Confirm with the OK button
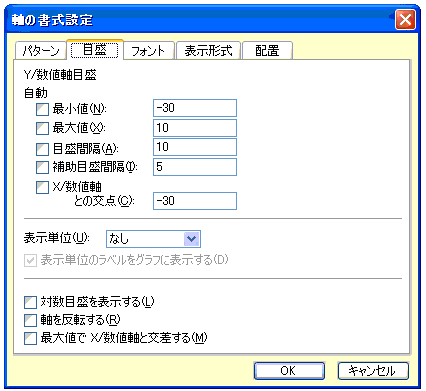This screenshot has width=426, height=391. [289, 371]
